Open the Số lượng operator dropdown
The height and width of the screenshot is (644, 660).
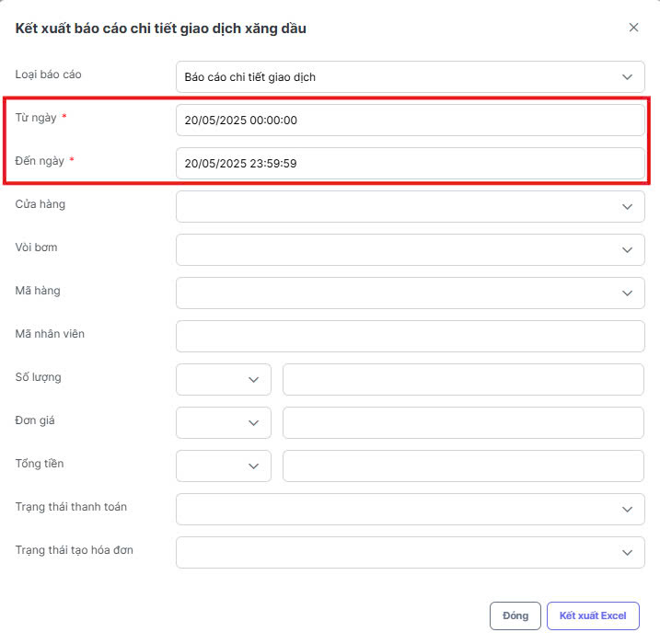(x=224, y=379)
